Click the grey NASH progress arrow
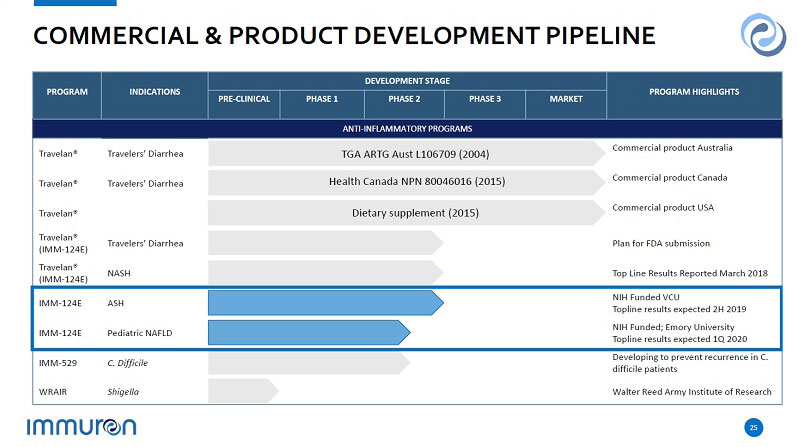Image resolution: width=799 pixels, height=447 pixels. coord(326,273)
